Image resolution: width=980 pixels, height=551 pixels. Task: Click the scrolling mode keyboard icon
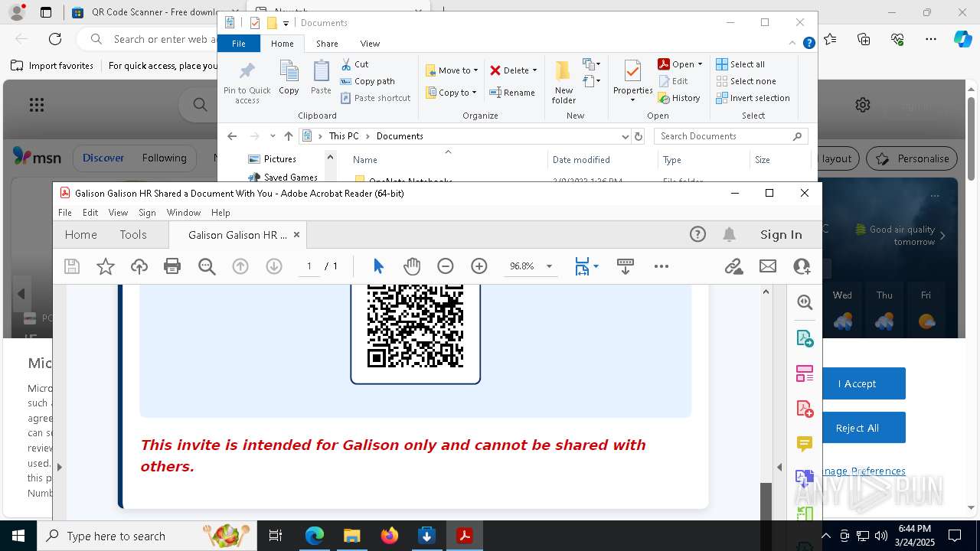[626, 266]
